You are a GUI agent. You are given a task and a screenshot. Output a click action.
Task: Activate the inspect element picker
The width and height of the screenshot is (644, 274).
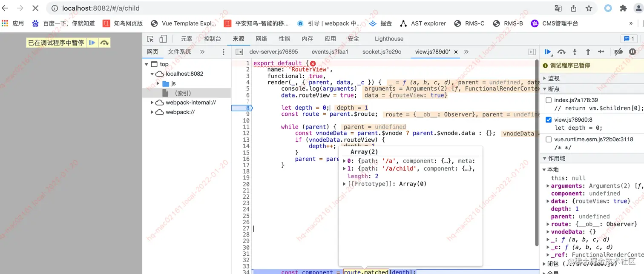click(x=150, y=39)
